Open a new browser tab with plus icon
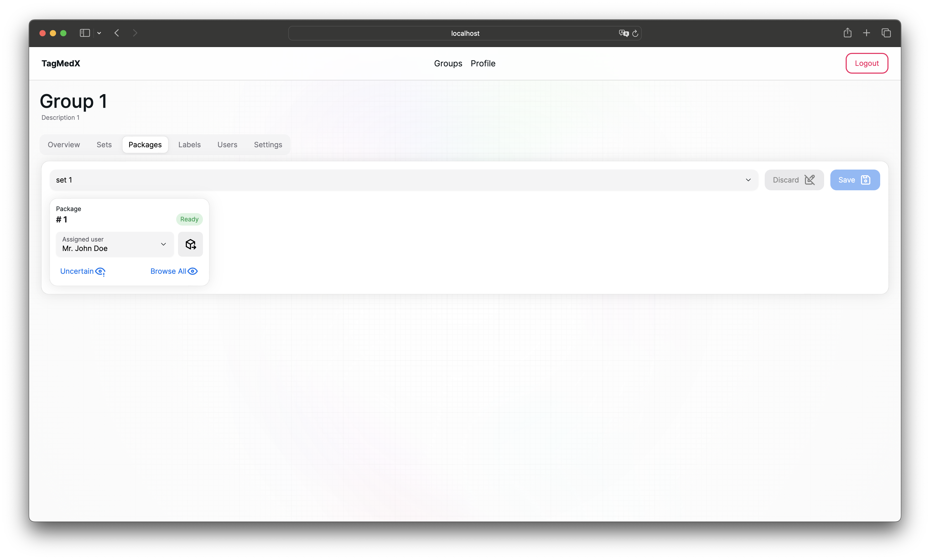Viewport: 930px width, 560px height. click(867, 33)
